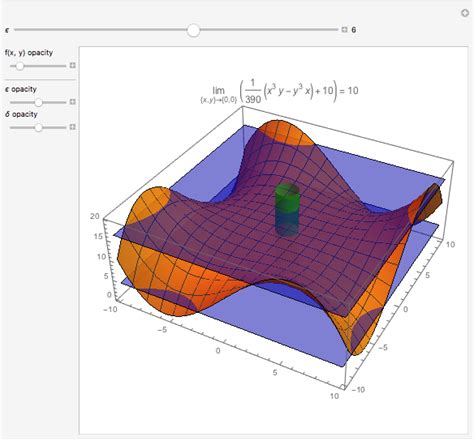Expand δ opacity slider plus icon
This screenshot has width=474, height=441.
72,127
